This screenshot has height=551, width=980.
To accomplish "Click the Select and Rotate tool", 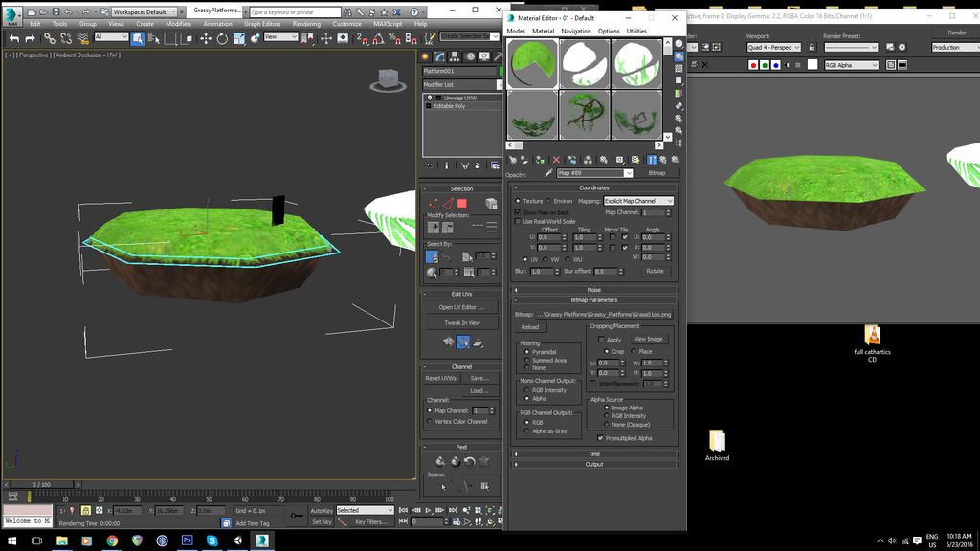I will click(222, 38).
